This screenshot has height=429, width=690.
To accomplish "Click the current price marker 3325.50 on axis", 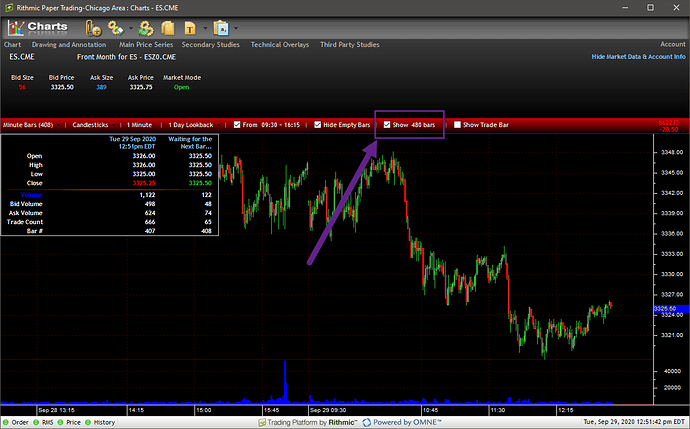I will 671,308.
